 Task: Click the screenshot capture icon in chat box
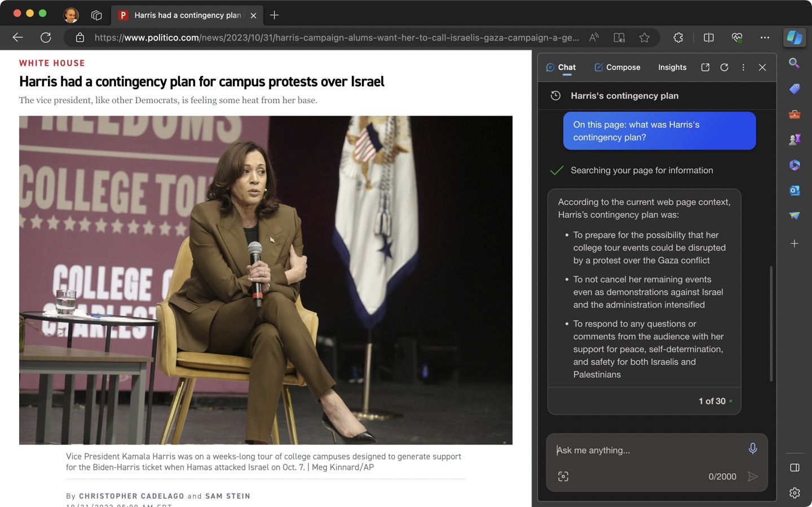tap(563, 477)
